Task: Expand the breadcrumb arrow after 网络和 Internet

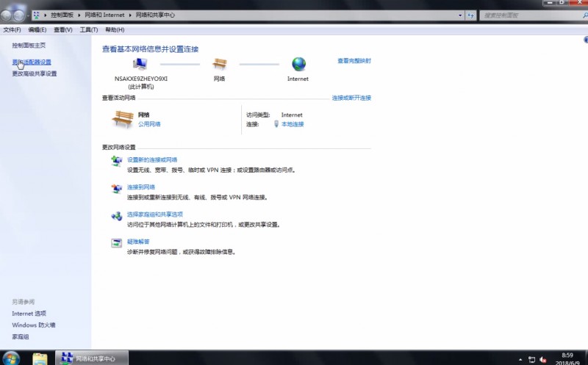Action: coord(131,15)
